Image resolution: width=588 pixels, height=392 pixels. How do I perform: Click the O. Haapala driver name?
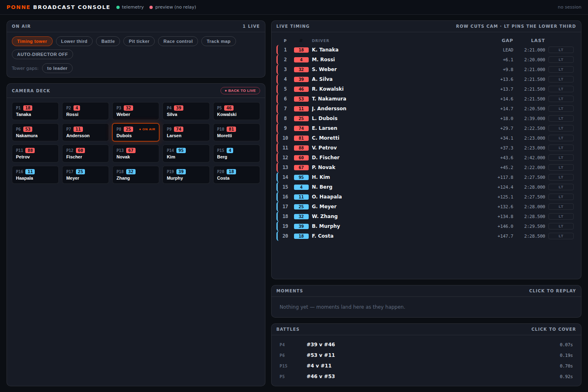[x=327, y=197]
